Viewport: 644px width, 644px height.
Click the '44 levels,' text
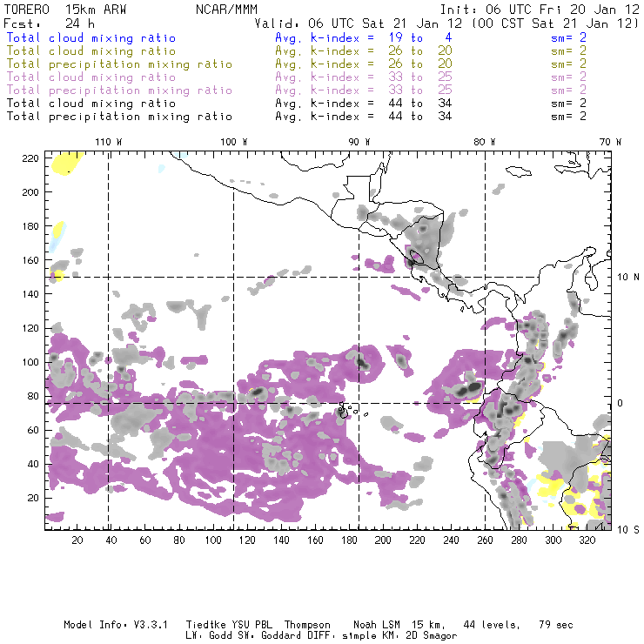click(x=492, y=625)
